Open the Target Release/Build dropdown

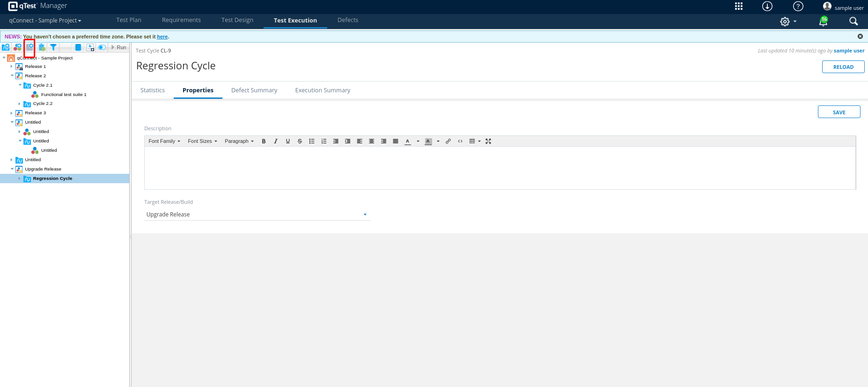pos(257,215)
